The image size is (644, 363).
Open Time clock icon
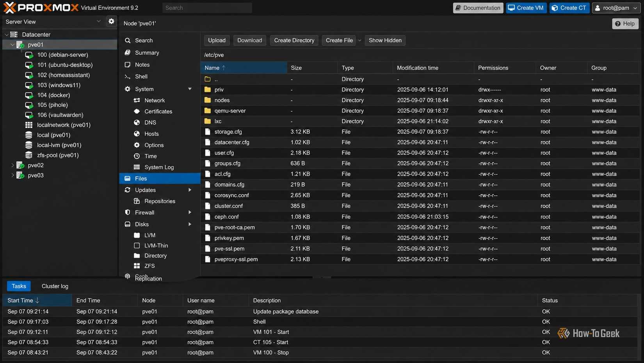137,156
